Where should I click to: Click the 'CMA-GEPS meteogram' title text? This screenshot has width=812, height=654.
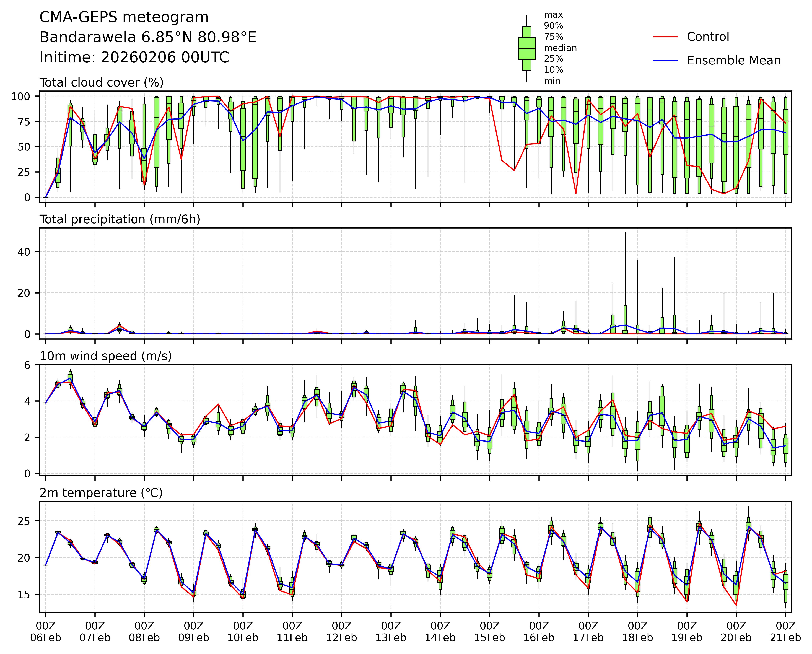(124, 17)
